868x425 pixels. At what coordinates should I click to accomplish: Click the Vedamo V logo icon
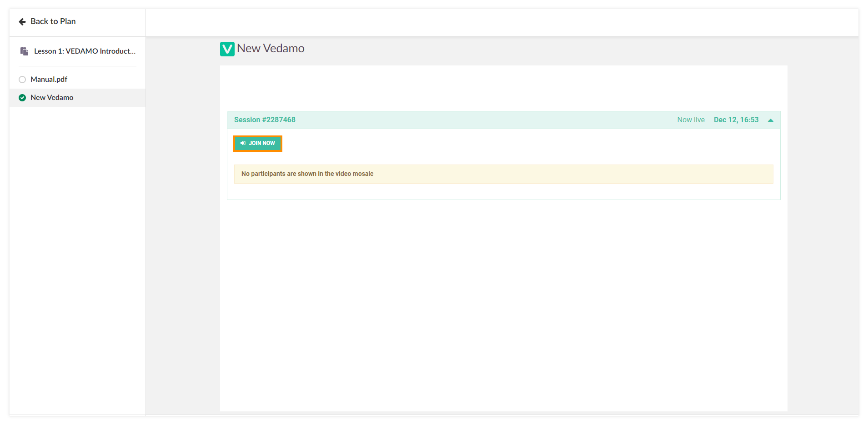pyautogui.click(x=227, y=49)
